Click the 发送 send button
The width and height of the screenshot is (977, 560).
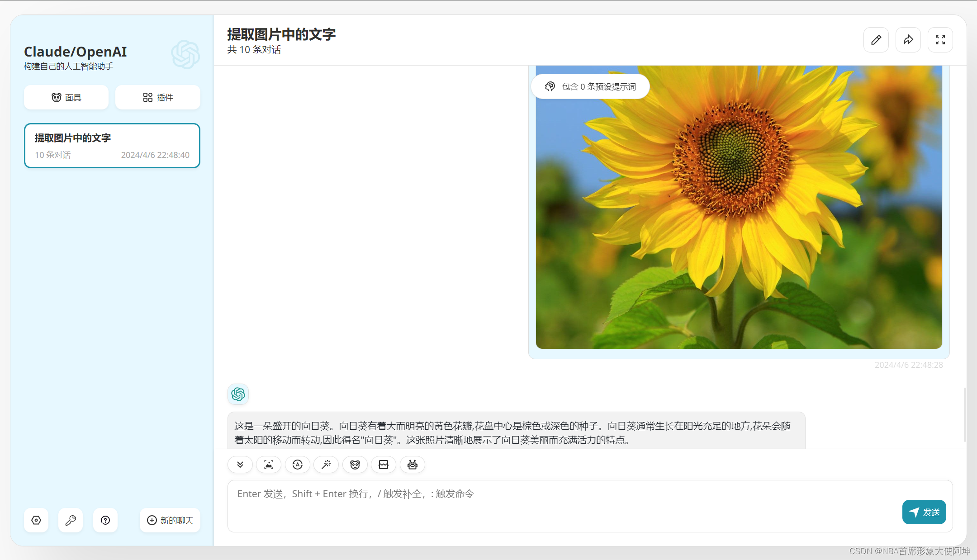pos(924,512)
